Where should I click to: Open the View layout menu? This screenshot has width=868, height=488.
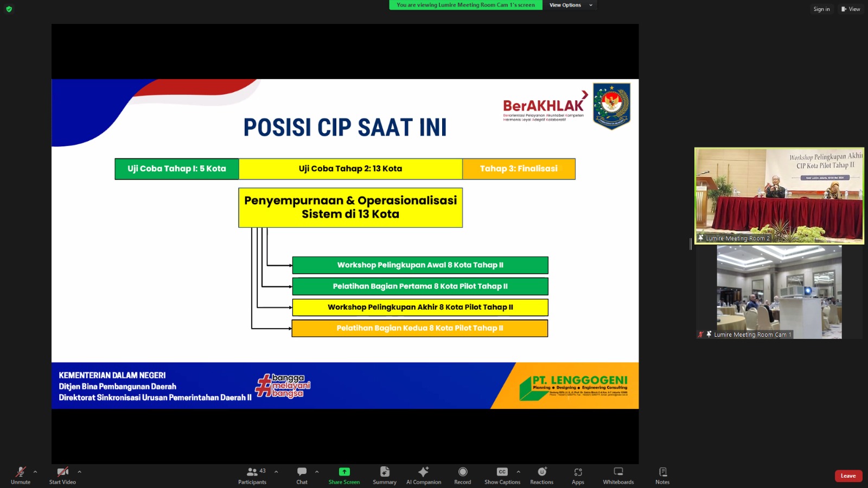pos(851,9)
